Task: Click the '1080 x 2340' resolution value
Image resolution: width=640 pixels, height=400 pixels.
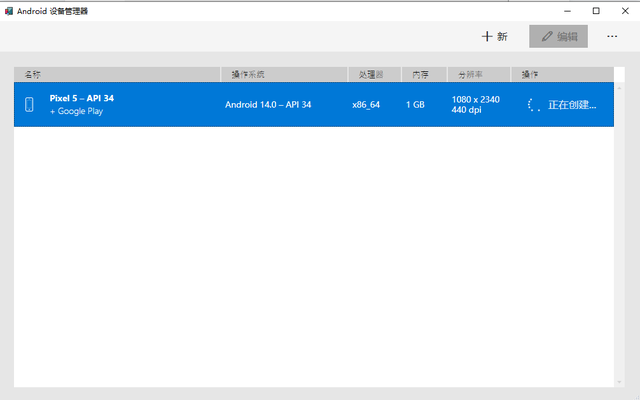Action: 476,100
